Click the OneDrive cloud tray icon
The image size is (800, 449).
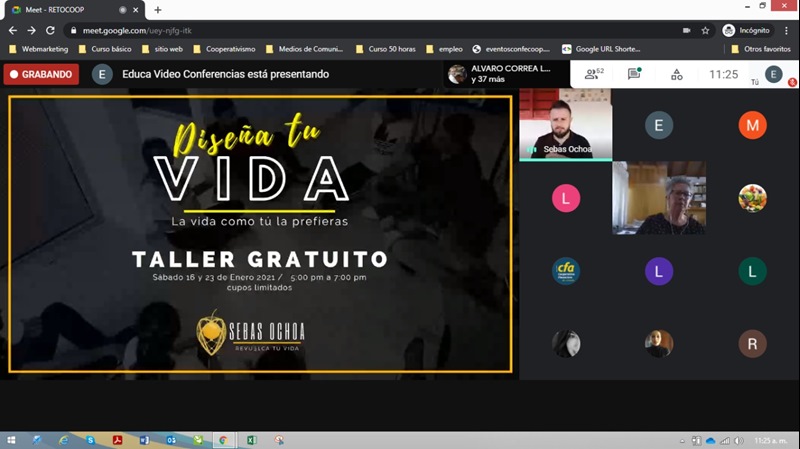tap(710, 441)
